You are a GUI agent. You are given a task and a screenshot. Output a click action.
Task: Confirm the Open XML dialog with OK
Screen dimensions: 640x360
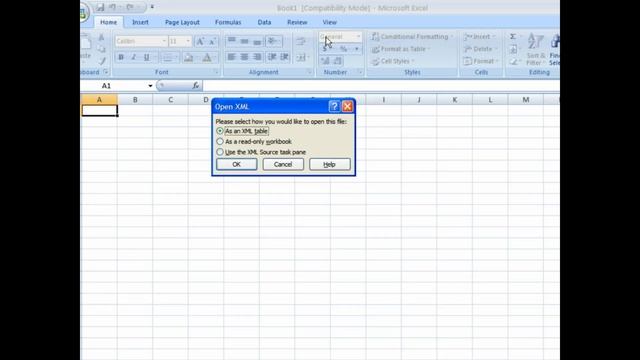click(237, 164)
